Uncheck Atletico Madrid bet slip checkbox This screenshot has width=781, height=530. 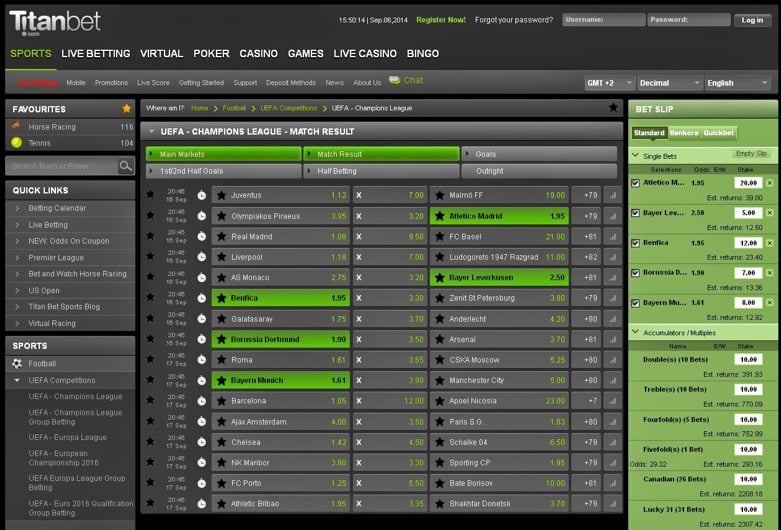point(635,183)
